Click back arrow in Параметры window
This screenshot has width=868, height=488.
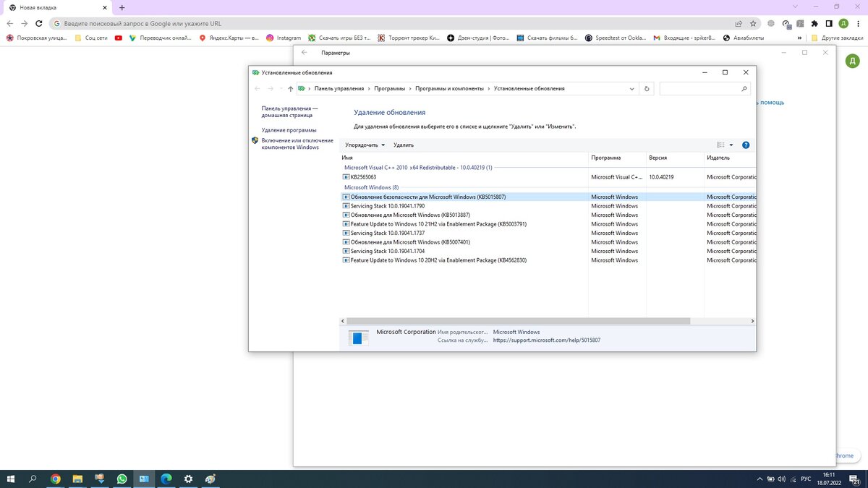pyautogui.click(x=305, y=53)
